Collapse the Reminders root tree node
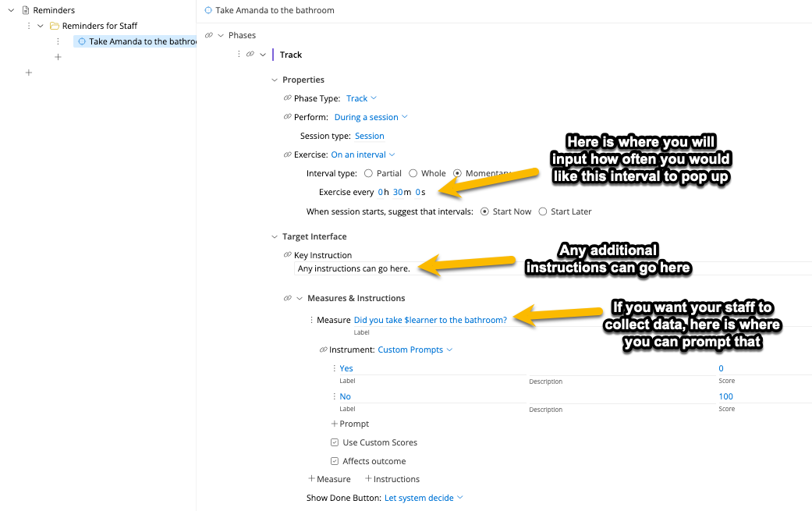 11,10
